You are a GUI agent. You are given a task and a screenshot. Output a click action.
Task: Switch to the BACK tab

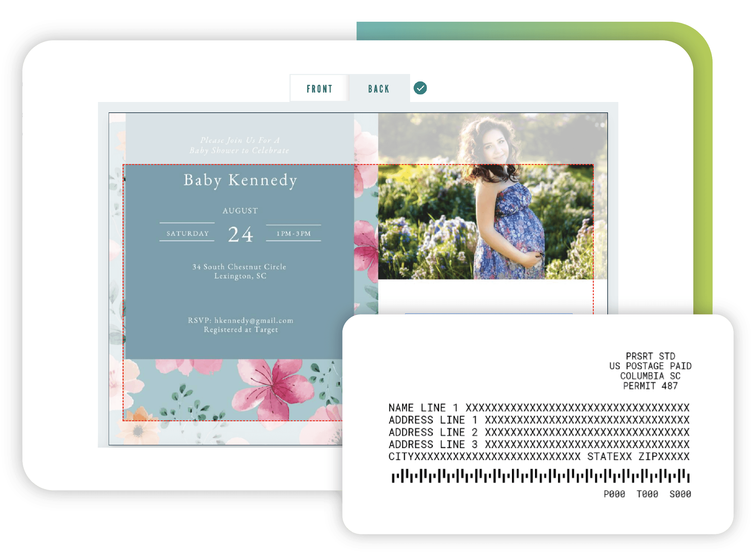[x=379, y=89]
